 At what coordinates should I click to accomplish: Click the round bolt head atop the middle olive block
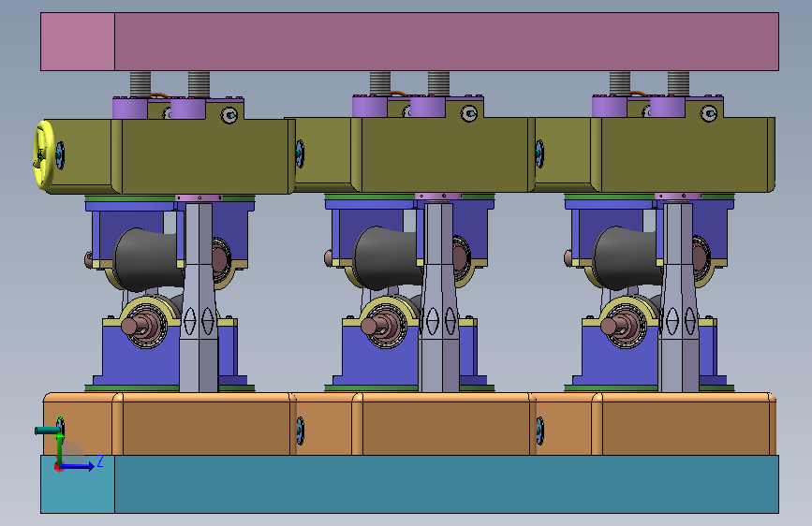pyautogui.click(x=469, y=113)
